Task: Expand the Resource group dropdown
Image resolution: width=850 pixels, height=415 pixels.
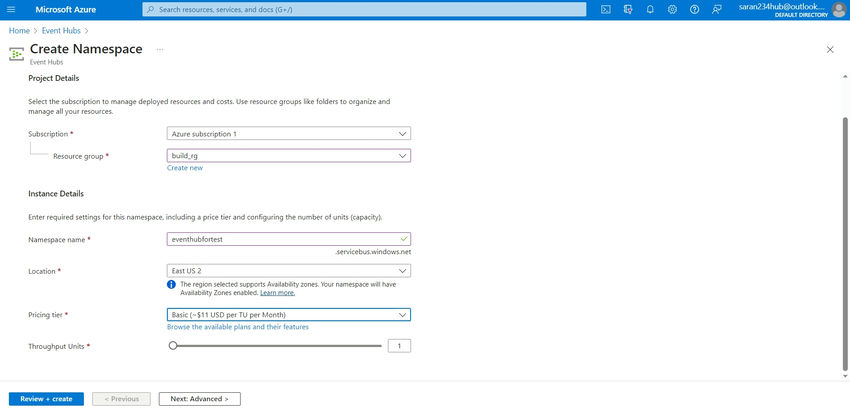Action: pyautogui.click(x=288, y=155)
